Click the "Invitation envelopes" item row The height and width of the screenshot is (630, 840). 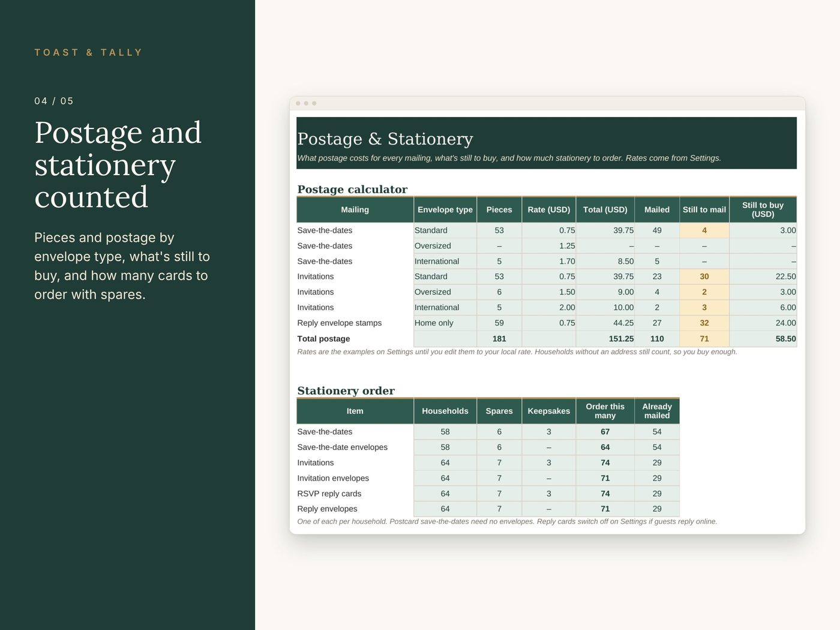(x=488, y=478)
